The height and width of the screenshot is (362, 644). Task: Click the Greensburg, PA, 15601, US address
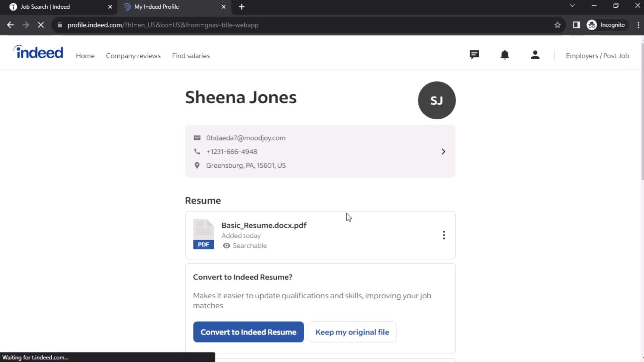[246, 165]
